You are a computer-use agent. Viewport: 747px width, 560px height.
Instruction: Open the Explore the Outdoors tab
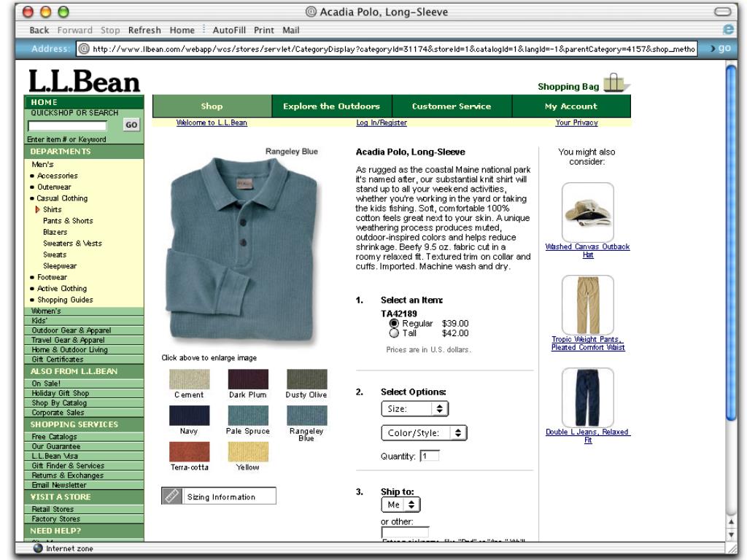(x=332, y=106)
